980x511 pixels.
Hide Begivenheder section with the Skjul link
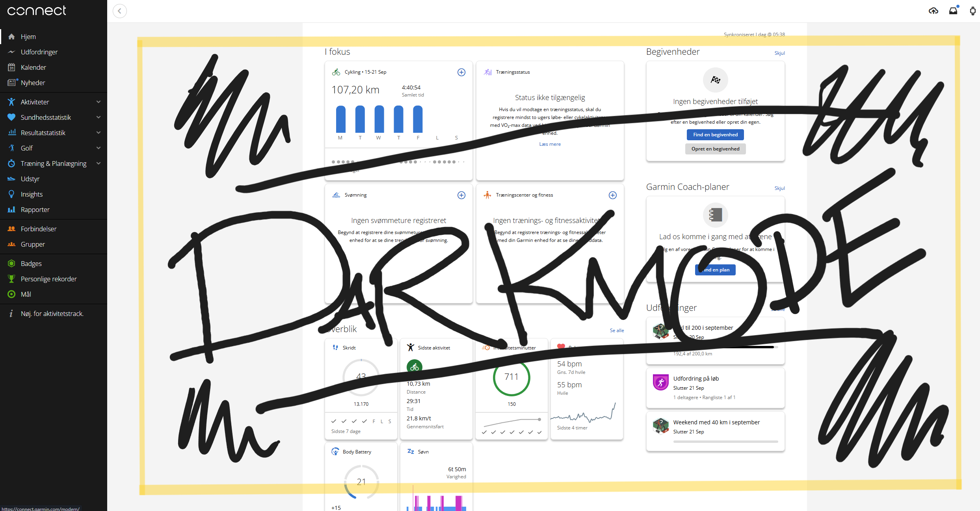coord(779,53)
